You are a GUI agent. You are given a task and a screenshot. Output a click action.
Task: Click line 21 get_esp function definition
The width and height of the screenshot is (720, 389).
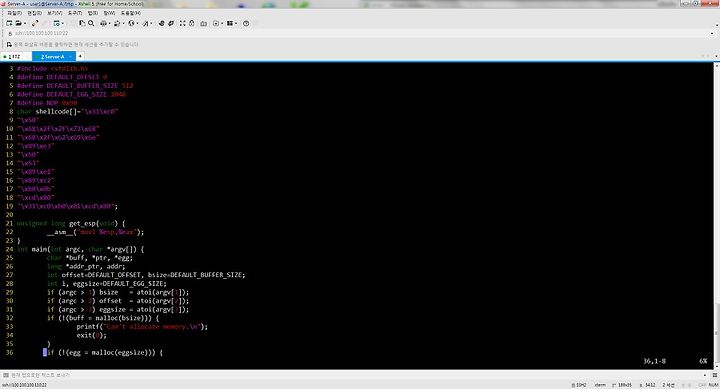(71, 223)
